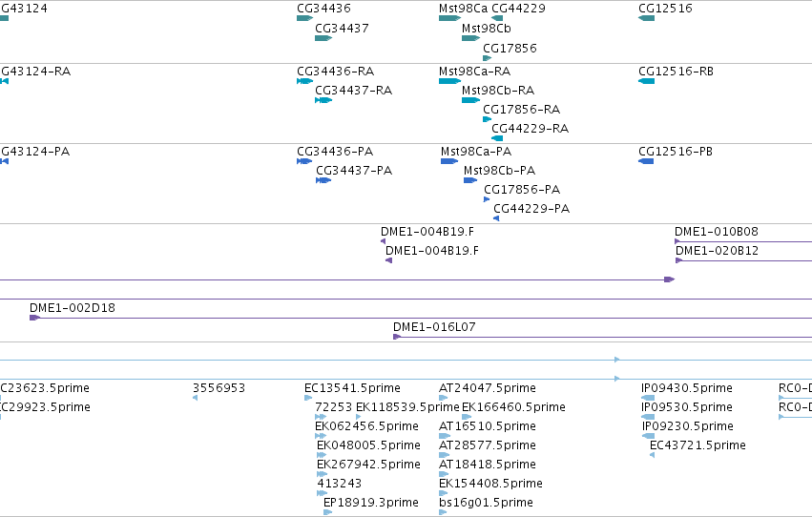Image resolution: width=812 pixels, height=517 pixels.
Task: Click the EC43721.5prime EST arrow glyph
Action: coord(652,455)
